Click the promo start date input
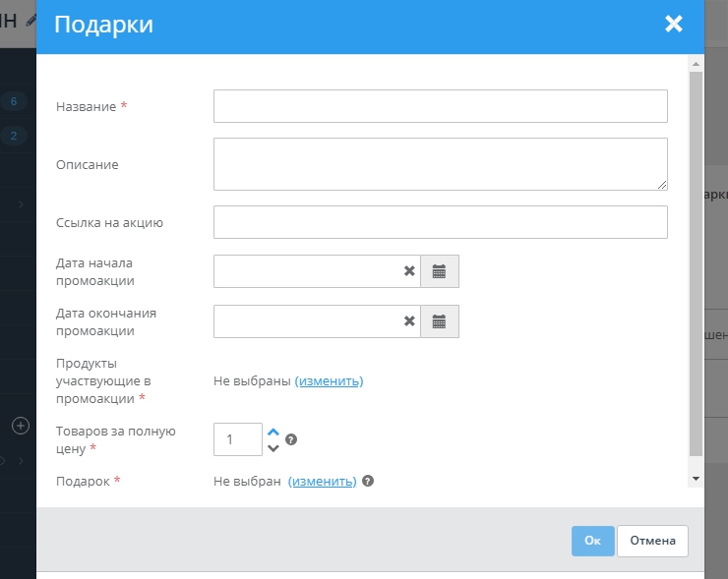The width and height of the screenshot is (728, 579). click(x=305, y=271)
